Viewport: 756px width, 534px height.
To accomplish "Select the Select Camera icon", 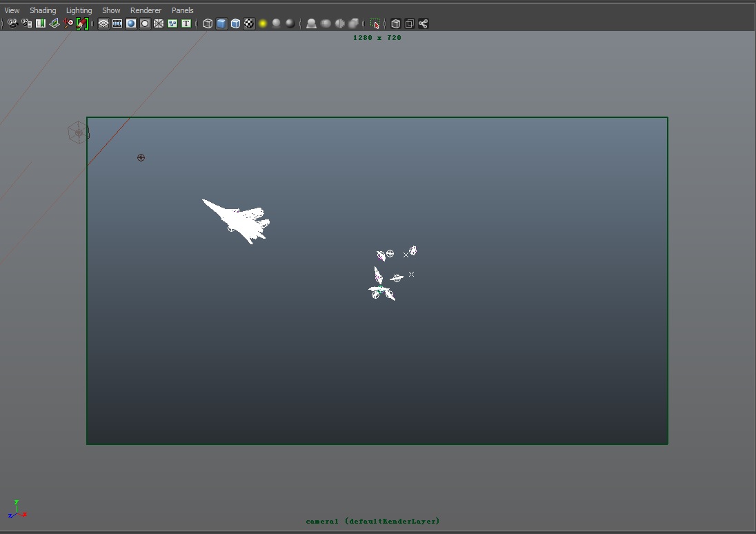I will click(x=12, y=23).
